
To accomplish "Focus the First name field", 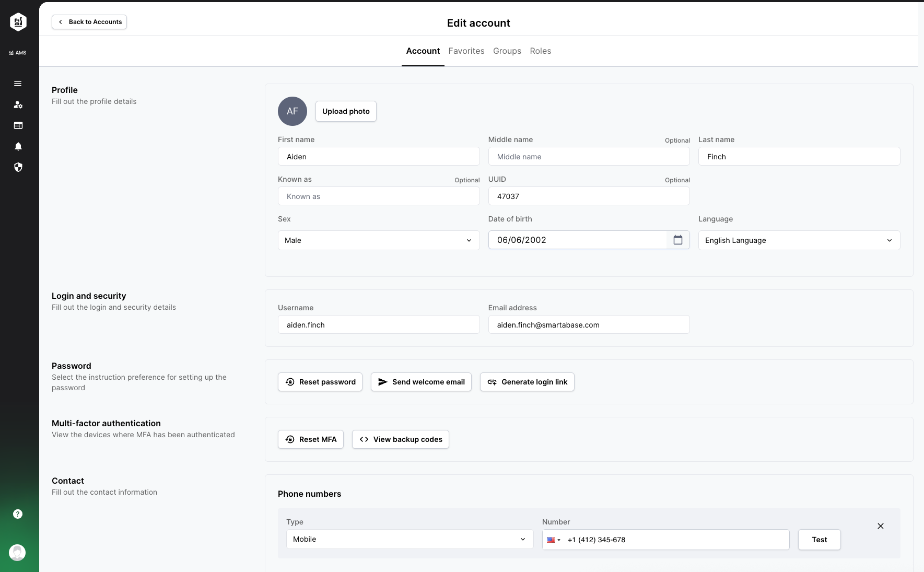I will coord(379,157).
